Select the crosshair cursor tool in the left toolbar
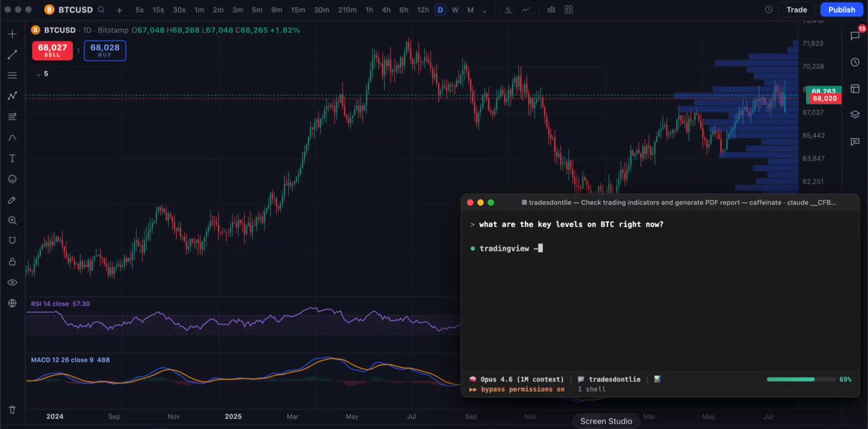Screen dimensions: 868x429 pos(12,34)
